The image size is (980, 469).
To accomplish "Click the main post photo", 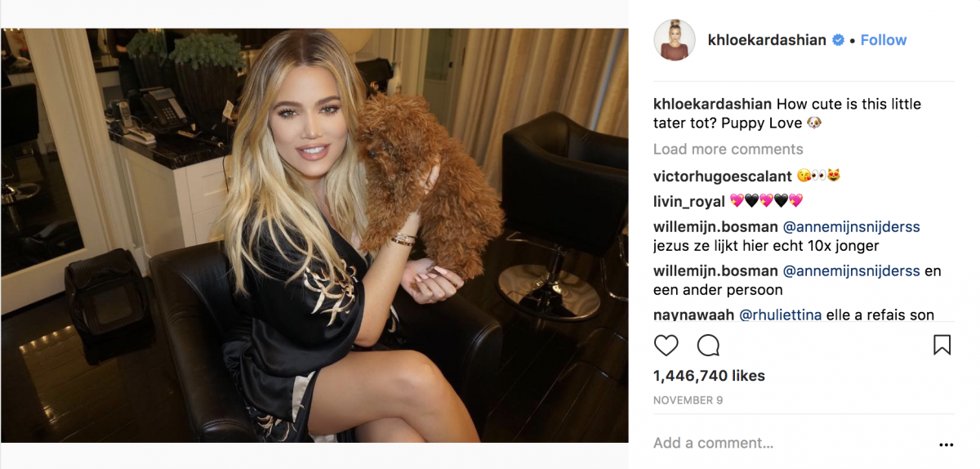I will tap(314, 235).
